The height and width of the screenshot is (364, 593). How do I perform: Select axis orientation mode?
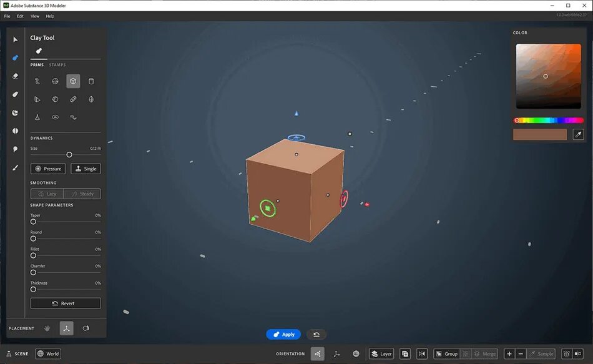336,354
